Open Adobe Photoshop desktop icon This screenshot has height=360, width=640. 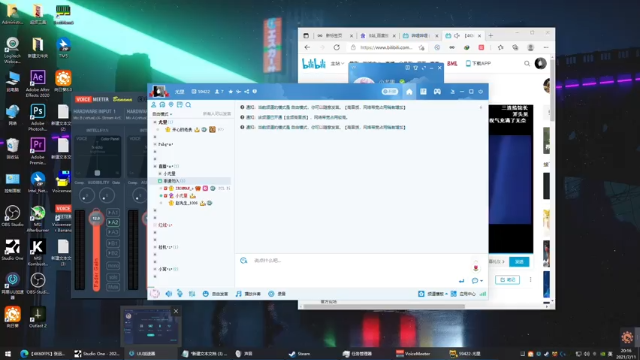[x=38, y=117]
